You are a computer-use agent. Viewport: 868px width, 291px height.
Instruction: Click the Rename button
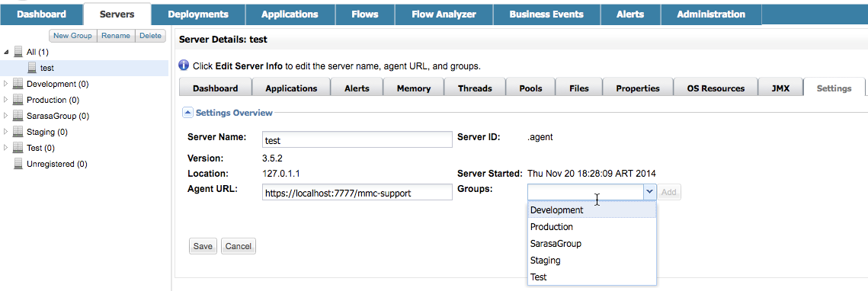pos(117,35)
